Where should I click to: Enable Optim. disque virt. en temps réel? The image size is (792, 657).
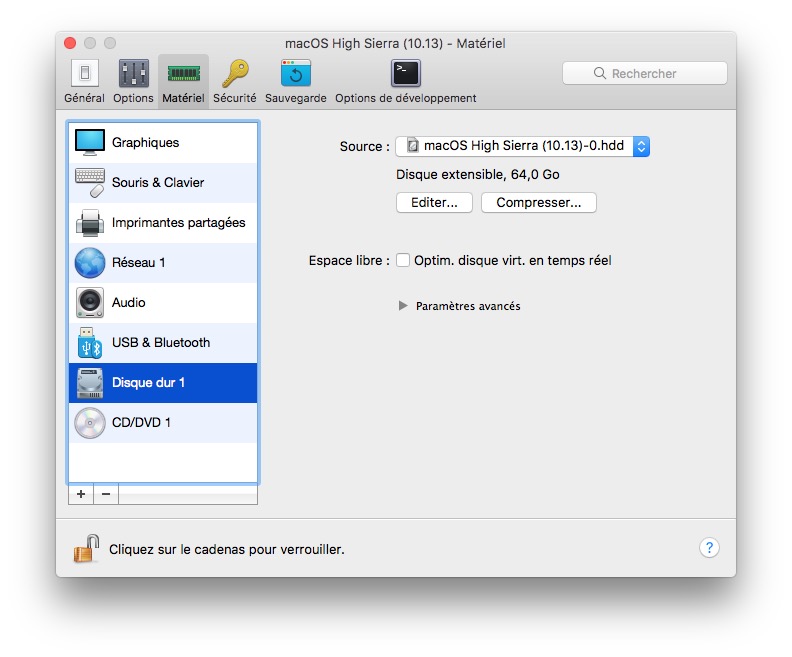[403, 260]
